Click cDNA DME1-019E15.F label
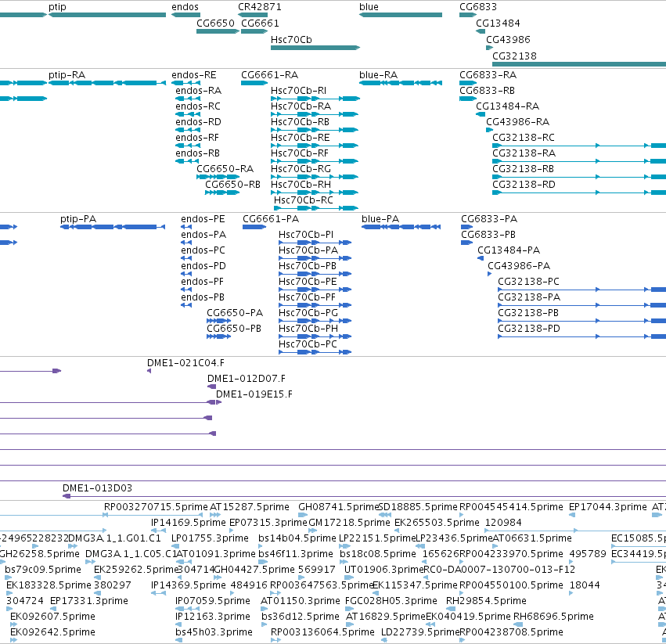The height and width of the screenshot is (644, 666). pos(254,394)
